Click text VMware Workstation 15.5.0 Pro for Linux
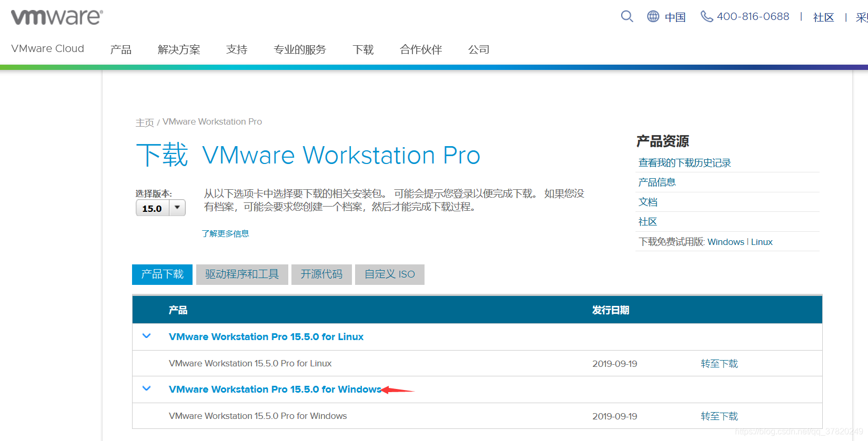 click(x=250, y=363)
